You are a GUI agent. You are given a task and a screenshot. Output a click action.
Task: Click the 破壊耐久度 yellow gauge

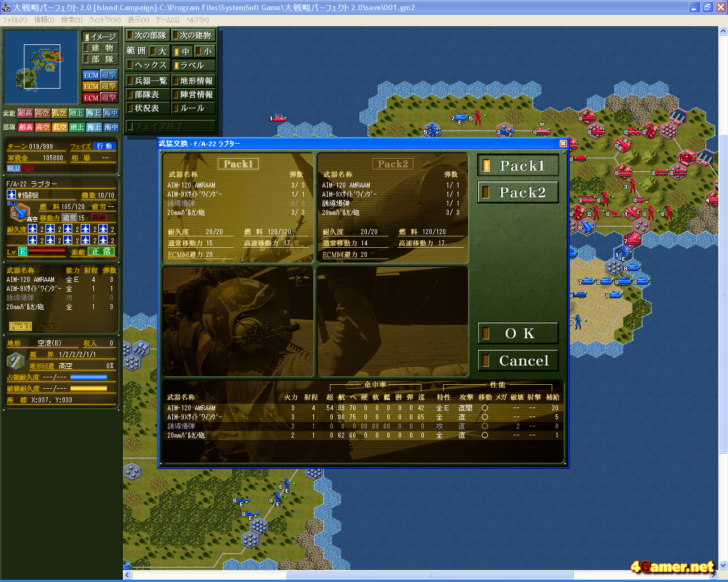pos(89,389)
